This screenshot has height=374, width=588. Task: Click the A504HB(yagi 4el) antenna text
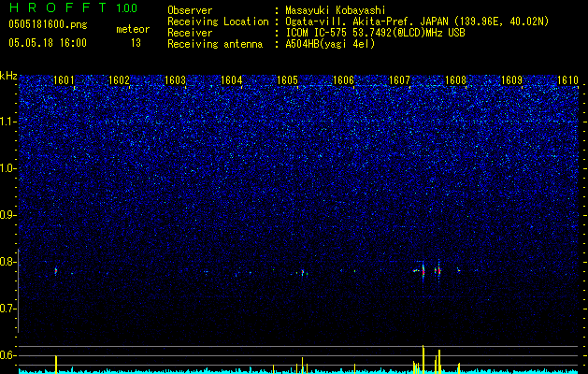(x=330, y=44)
